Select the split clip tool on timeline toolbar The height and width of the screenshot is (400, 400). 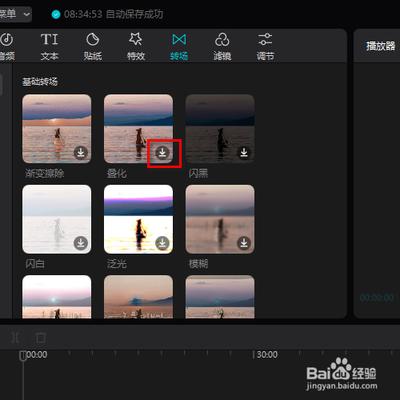[x=15, y=338]
